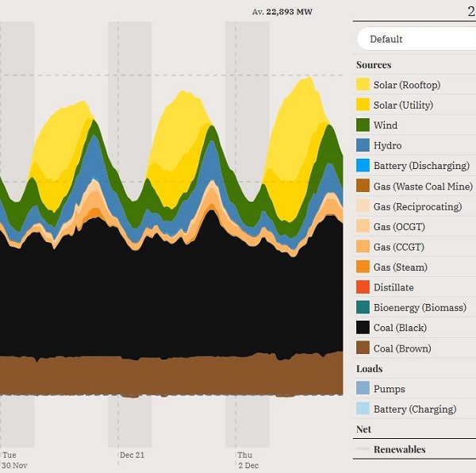Click the Gas (OCGT) legend row
The width and height of the screenshot is (476, 473).
point(400,227)
